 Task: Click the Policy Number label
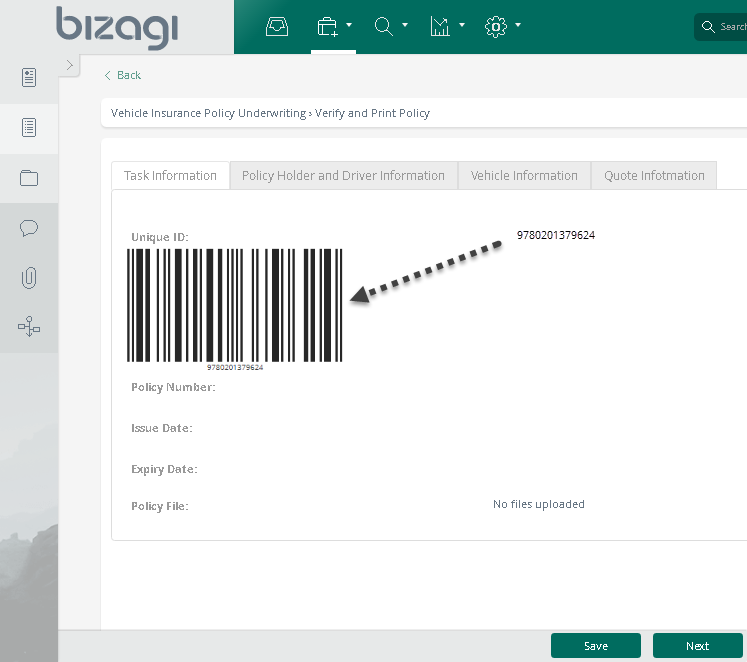[173, 387]
